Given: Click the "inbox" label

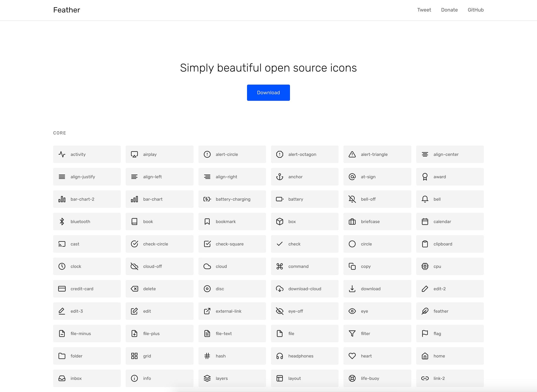Looking at the screenshot, I should coord(76,378).
